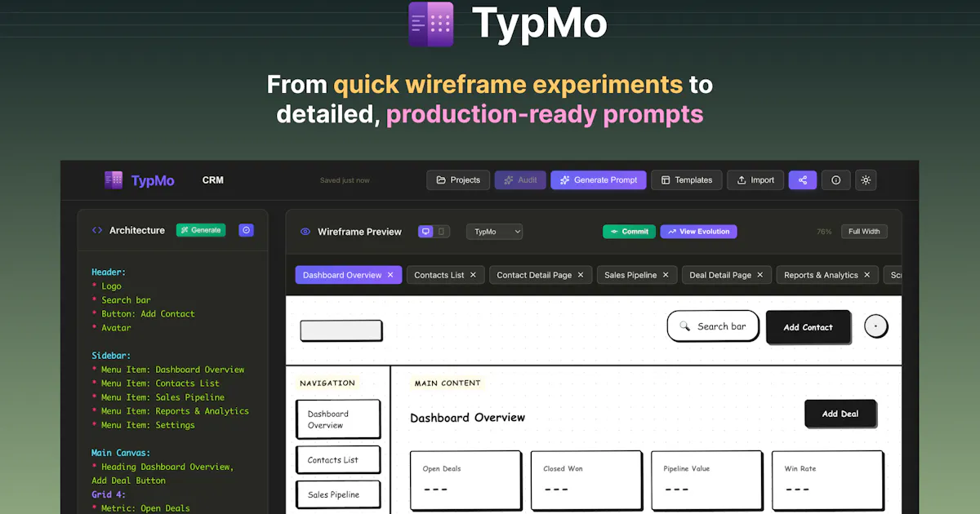
Task: Close the Contacts List tab
Action: pos(473,275)
